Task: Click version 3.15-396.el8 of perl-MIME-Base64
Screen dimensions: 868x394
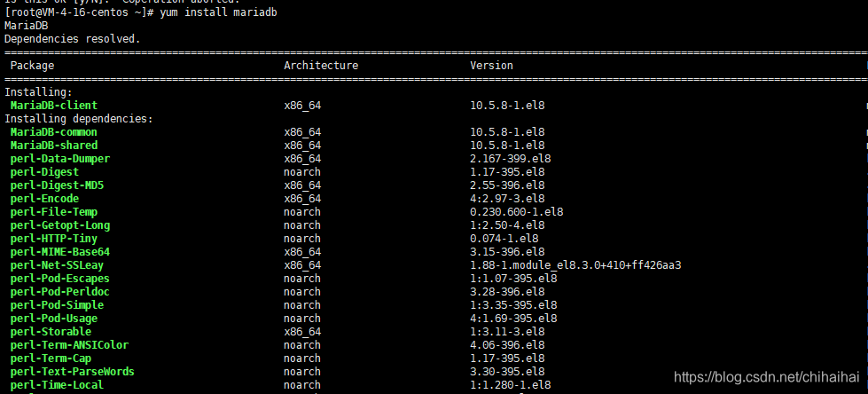Action: click(507, 252)
